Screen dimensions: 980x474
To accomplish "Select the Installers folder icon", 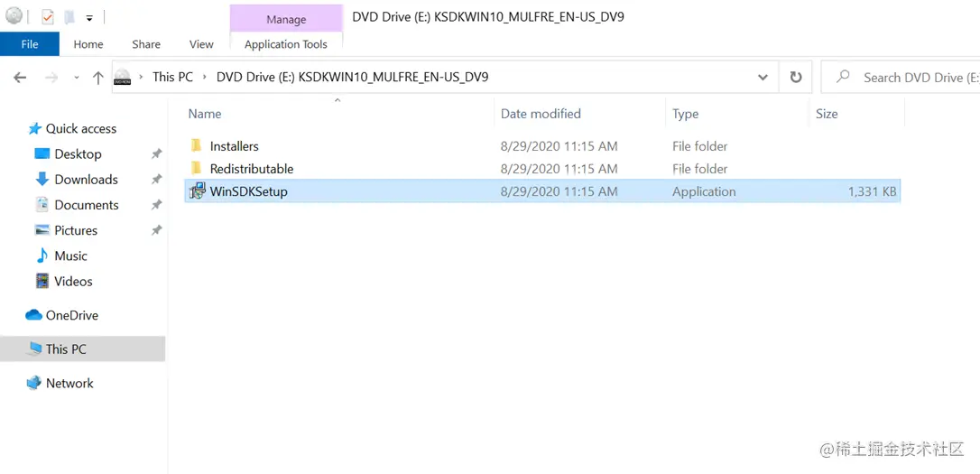I will 196,145.
